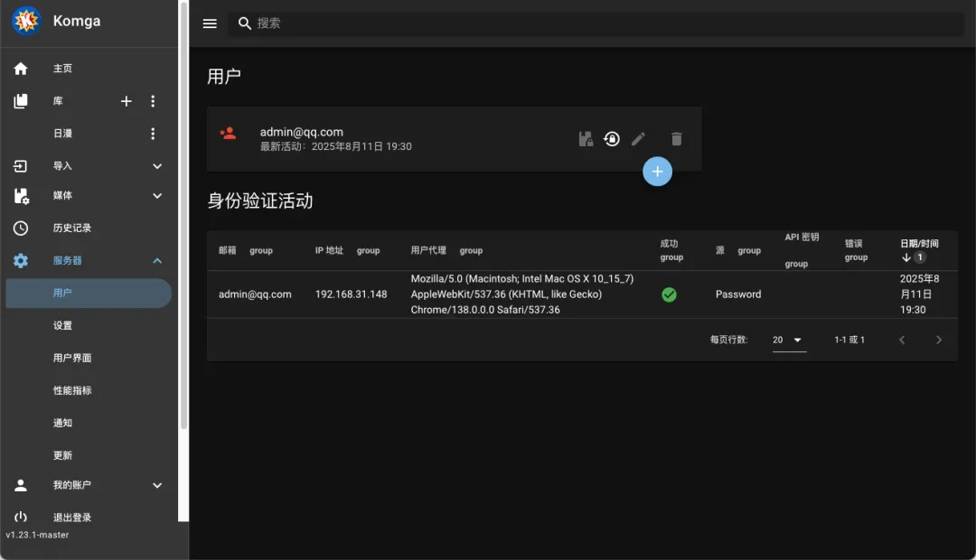
Task: Open rows per page dropdown showing 20
Action: click(x=789, y=340)
